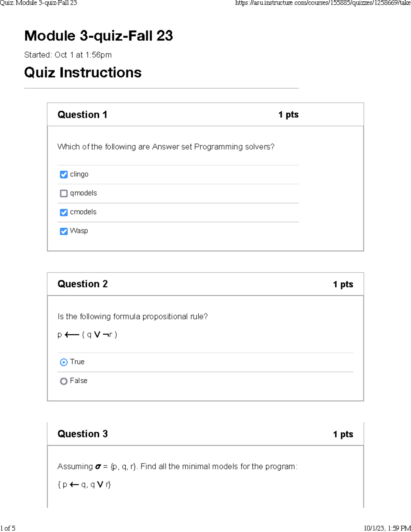
Task: Uncheck the clingo checkbox
Action: (64, 174)
